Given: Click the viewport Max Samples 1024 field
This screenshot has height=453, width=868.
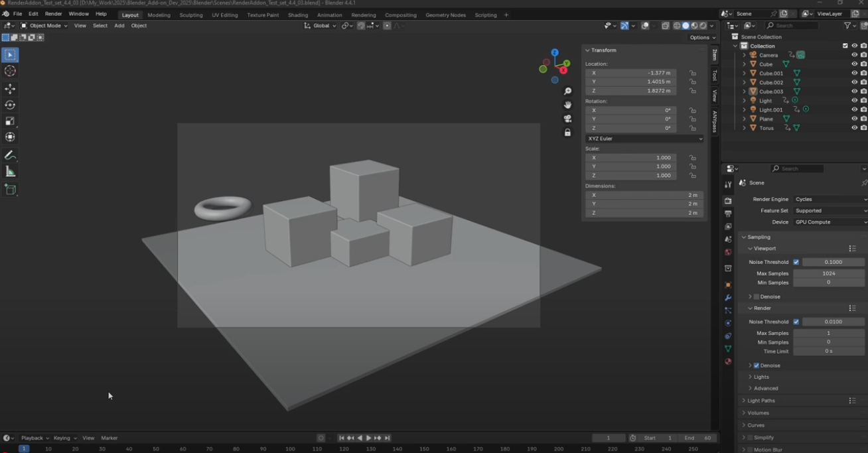Looking at the screenshot, I should pyautogui.click(x=828, y=273).
